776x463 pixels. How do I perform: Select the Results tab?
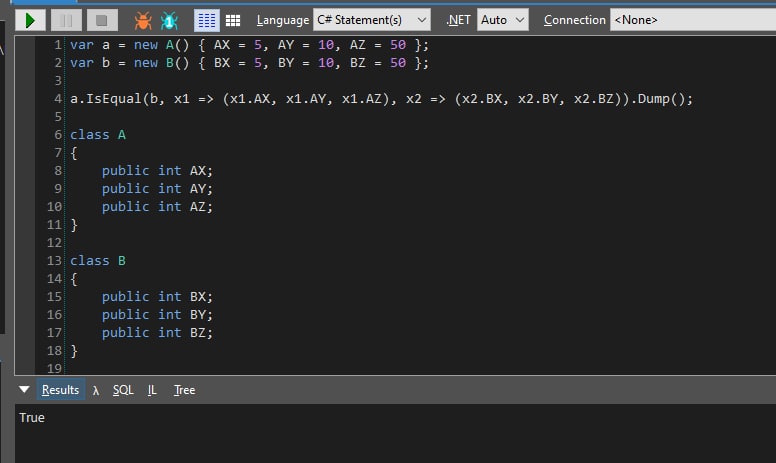click(60, 390)
